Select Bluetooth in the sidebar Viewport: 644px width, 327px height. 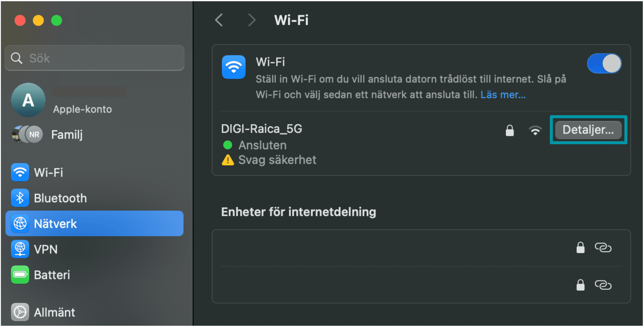point(94,198)
